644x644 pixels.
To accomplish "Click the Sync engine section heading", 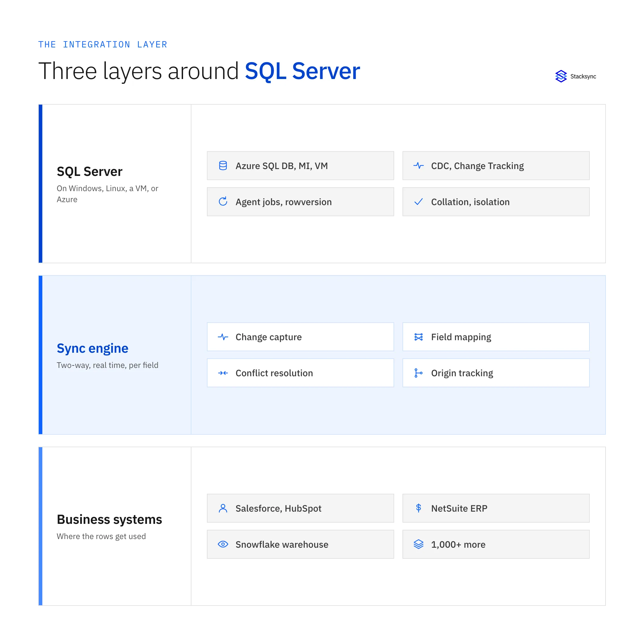I will [92, 348].
